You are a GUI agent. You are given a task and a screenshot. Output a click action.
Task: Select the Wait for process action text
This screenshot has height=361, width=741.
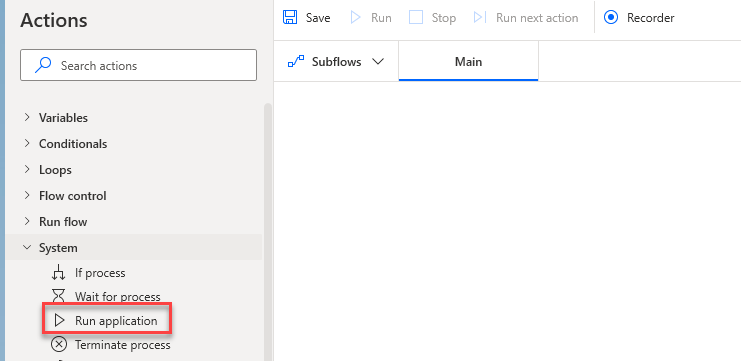118,297
